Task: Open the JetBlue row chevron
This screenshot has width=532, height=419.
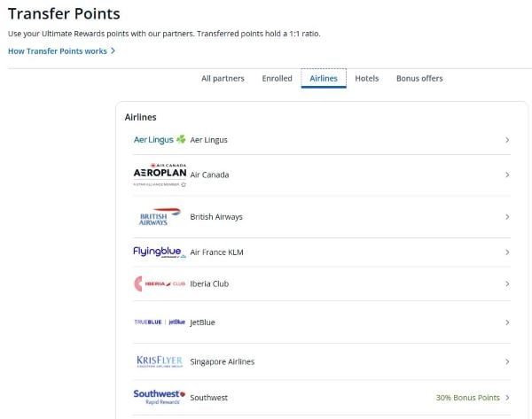Action: pos(507,322)
